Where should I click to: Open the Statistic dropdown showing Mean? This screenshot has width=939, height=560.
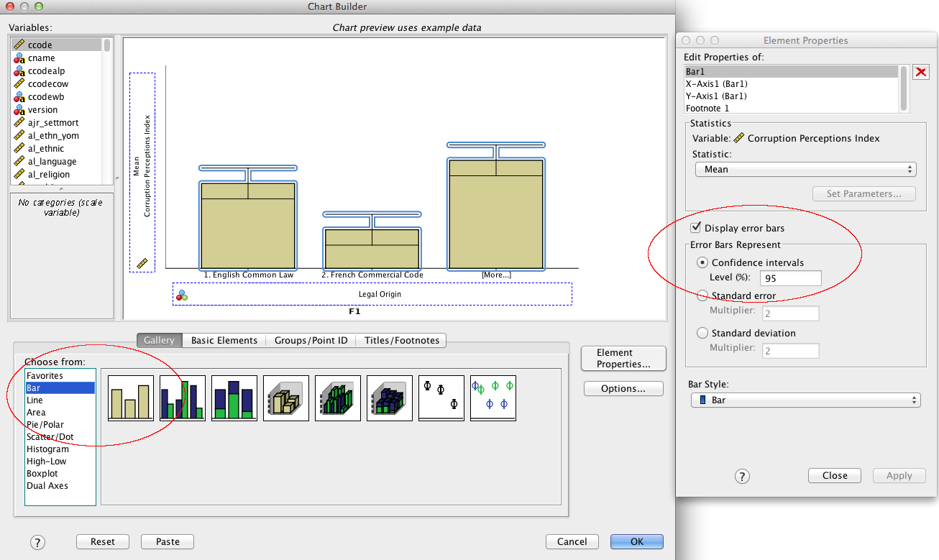(805, 170)
